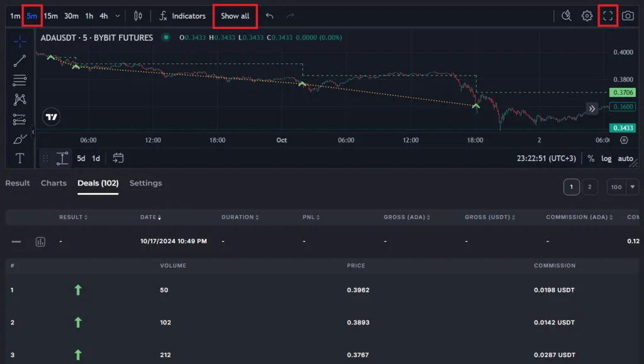Screen dimensions: 644x364
Task: Click the undo arrow
Action: coord(270,16)
